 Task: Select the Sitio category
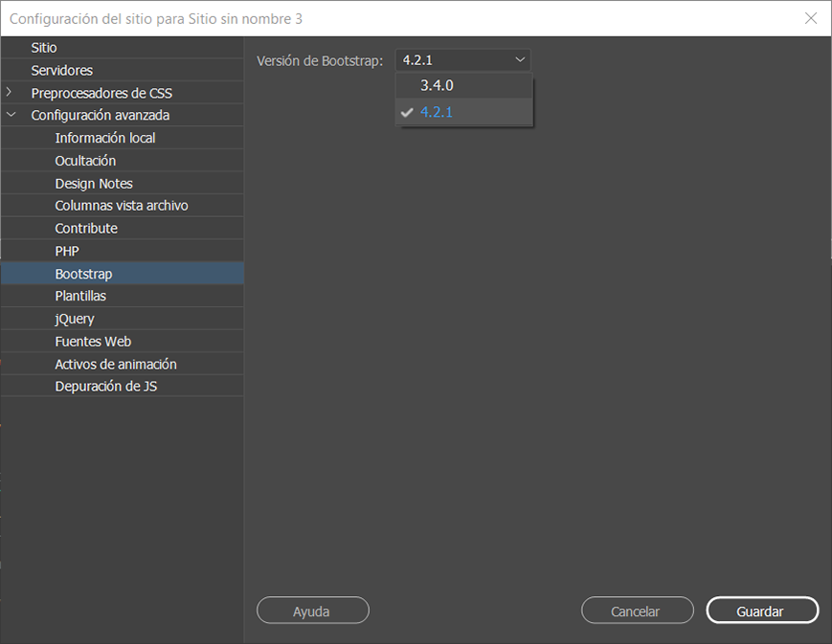[x=43, y=47]
